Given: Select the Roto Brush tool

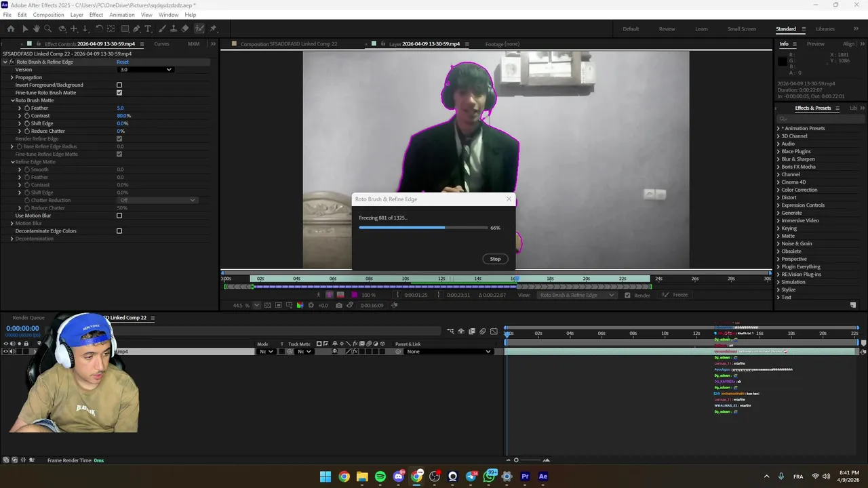Looking at the screenshot, I should [x=199, y=28].
